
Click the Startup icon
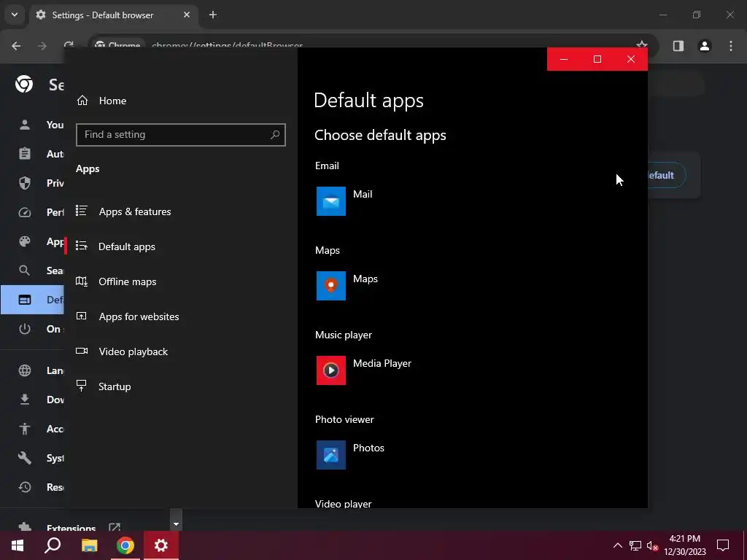(82, 386)
